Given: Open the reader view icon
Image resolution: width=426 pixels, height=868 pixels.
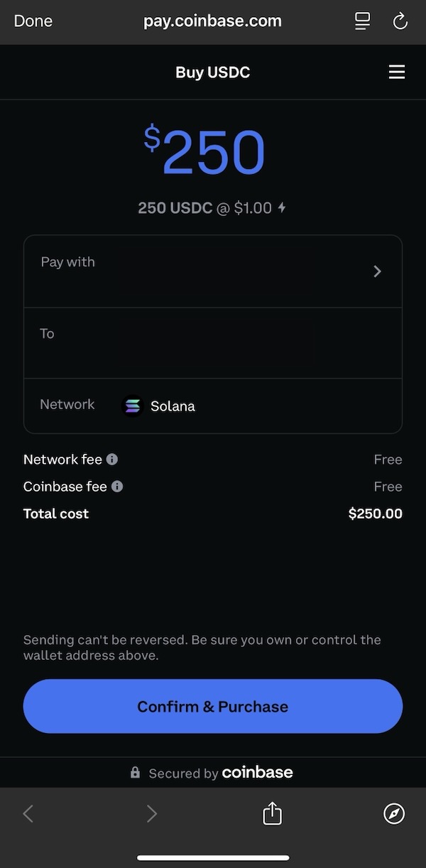Looking at the screenshot, I should coord(362,21).
